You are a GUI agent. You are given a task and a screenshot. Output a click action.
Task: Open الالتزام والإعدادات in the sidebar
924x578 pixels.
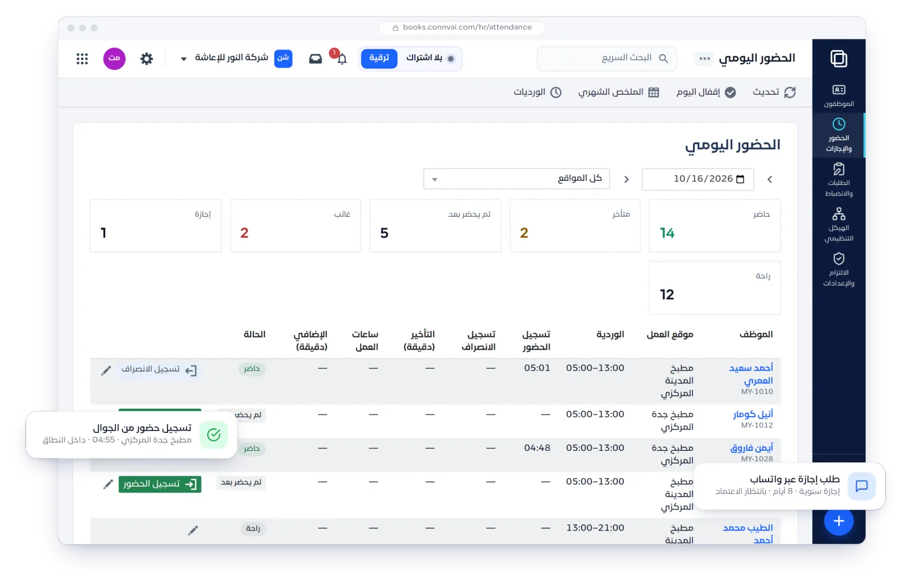[839, 269]
